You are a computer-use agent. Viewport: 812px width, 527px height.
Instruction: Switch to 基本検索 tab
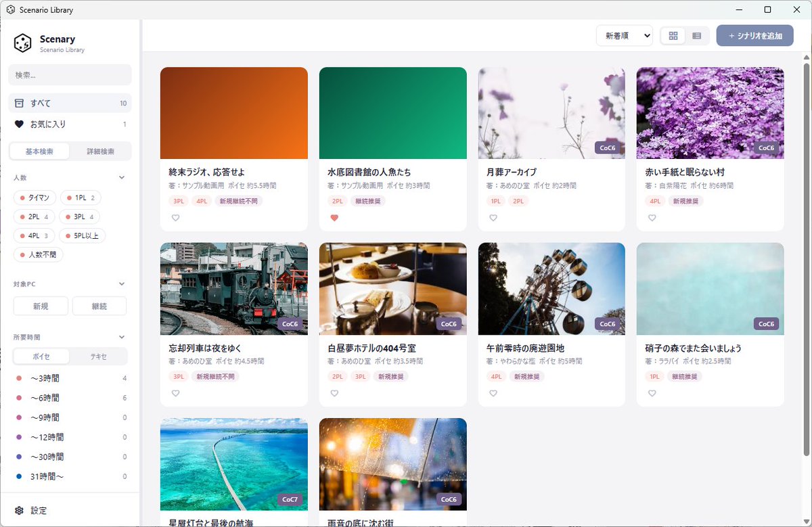coord(39,152)
